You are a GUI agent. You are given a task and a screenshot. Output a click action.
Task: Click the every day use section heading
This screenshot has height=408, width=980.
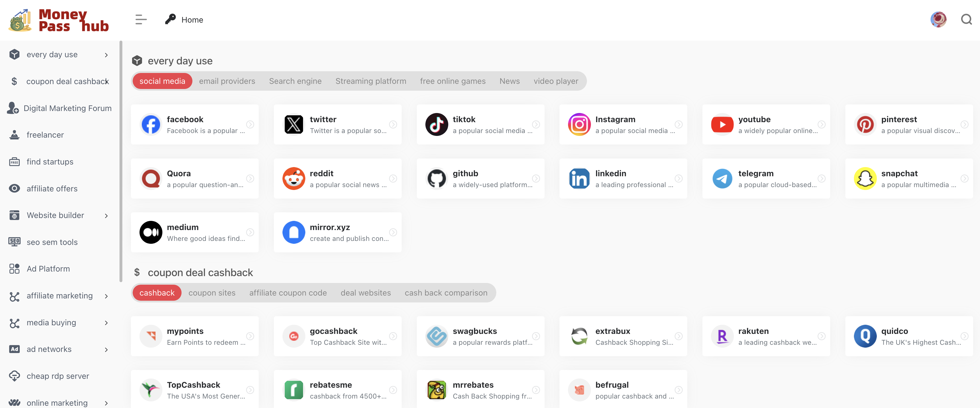(180, 61)
